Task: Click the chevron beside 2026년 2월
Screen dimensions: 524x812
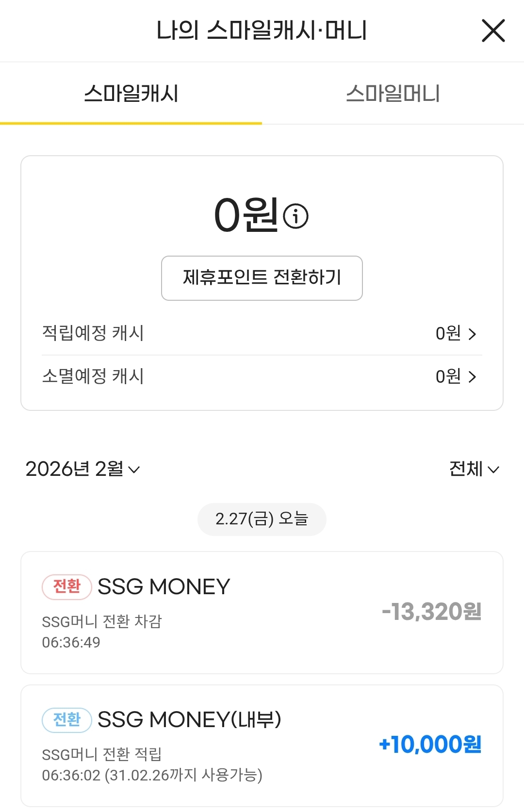Action: tap(134, 470)
